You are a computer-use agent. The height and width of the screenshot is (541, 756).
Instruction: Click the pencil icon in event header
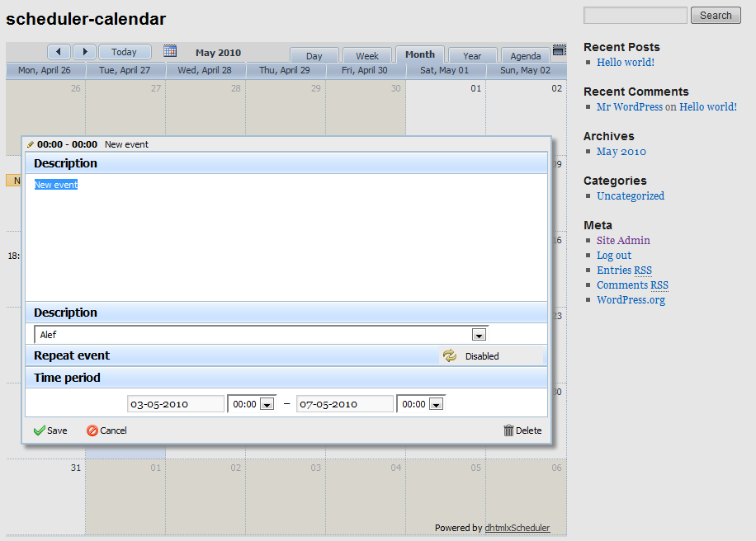(x=31, y=144)
